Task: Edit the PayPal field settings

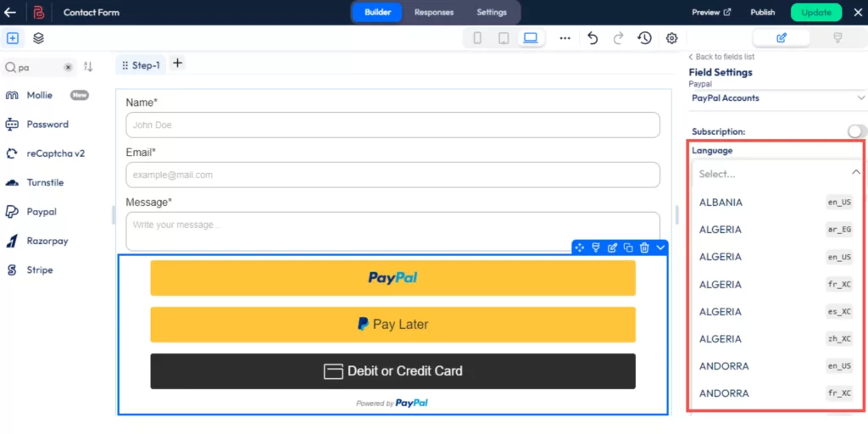Action: pyautogui.click(x=612, y=248)
